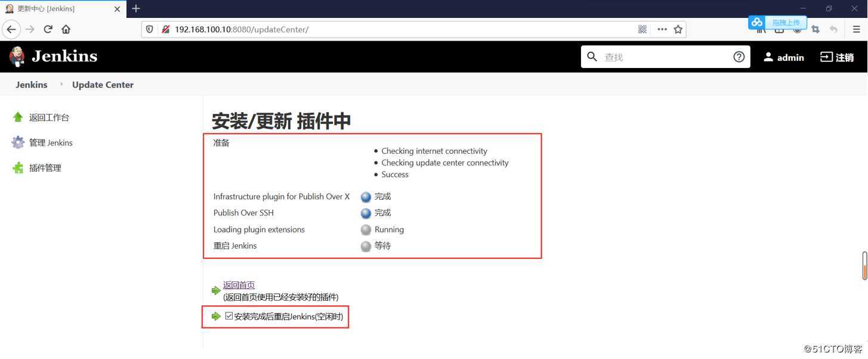Click browser back button

[11, 29]
